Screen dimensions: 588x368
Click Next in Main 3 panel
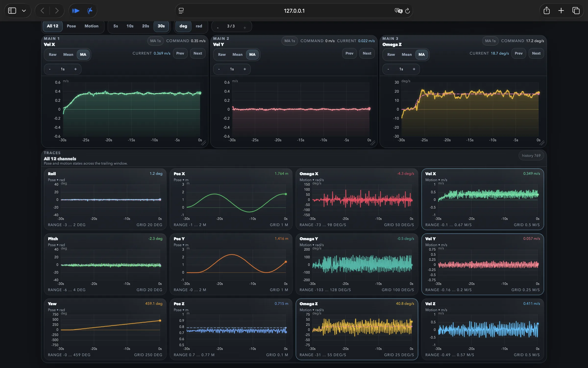(x=536, y=53)
